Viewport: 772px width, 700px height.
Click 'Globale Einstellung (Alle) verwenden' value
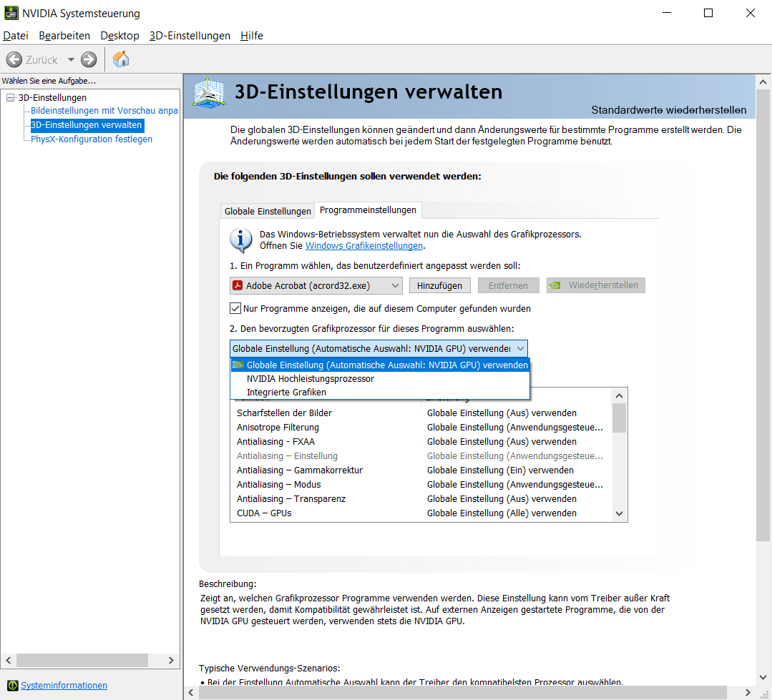click(502, 513)
